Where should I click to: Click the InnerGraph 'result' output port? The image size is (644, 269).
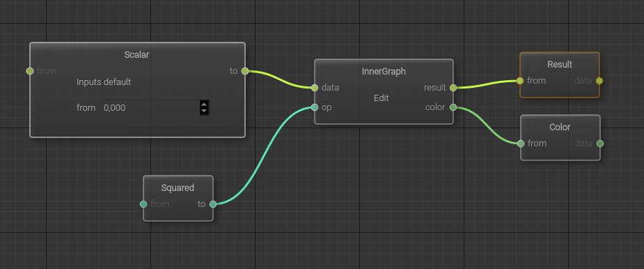(453, 88)
